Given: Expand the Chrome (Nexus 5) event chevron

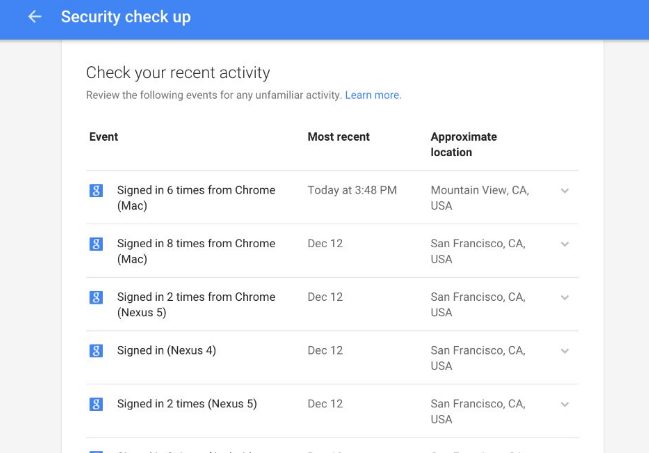Looking at the screenshot, I should 565,297.
